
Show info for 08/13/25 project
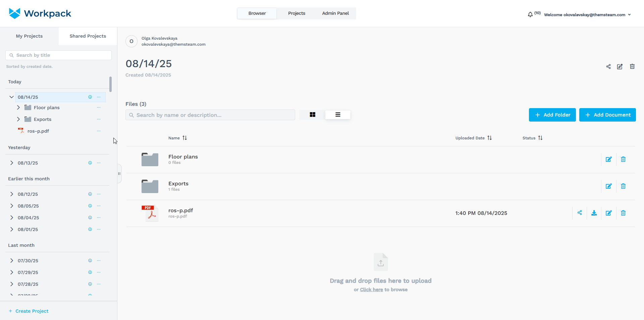pos(90,163)
